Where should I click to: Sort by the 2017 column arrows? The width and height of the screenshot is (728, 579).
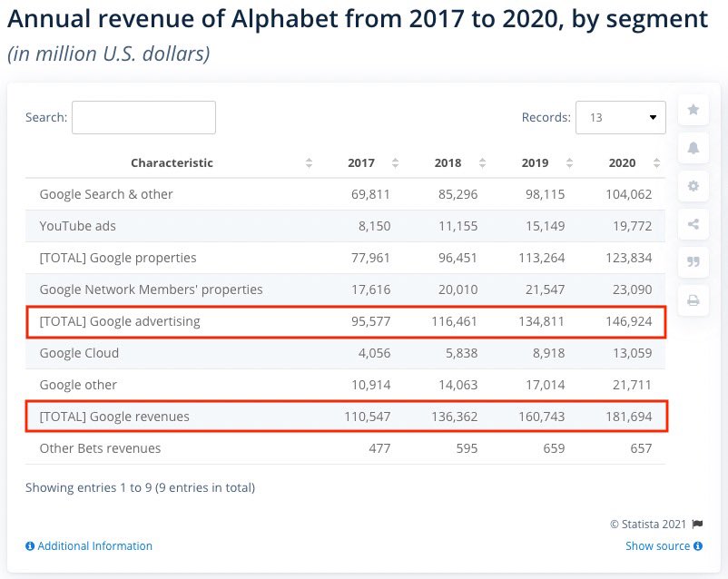click(x=395, y=163)
